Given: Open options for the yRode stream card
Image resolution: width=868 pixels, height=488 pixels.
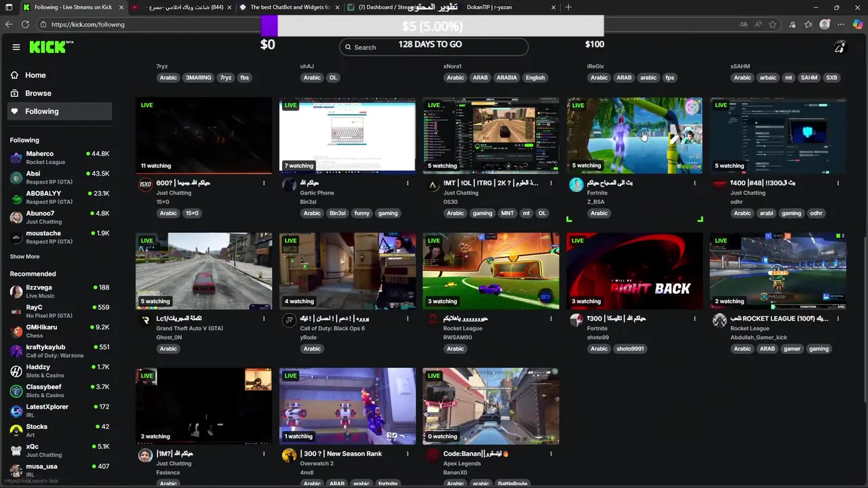Looking at the screenshot, I should click(x=408, y=319).
